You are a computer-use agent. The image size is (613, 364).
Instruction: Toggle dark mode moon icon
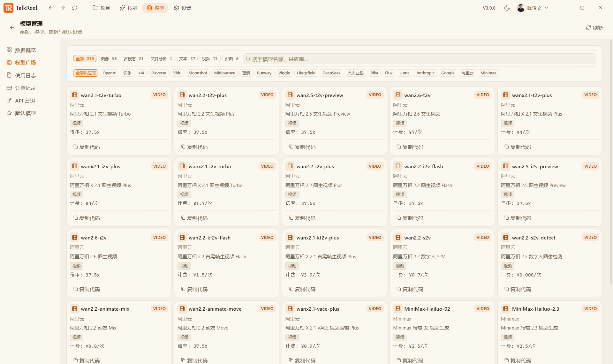pyautogui.click(x=507, y=8)
